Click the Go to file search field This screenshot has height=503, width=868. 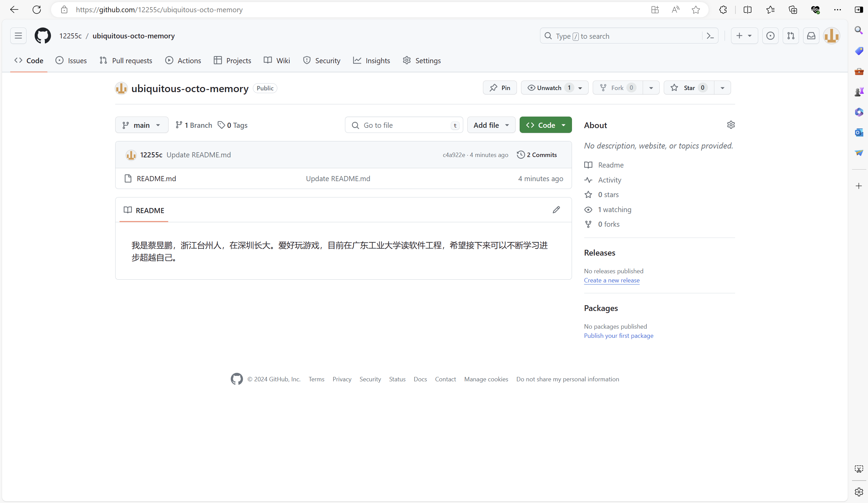click(x=403, y=125)
